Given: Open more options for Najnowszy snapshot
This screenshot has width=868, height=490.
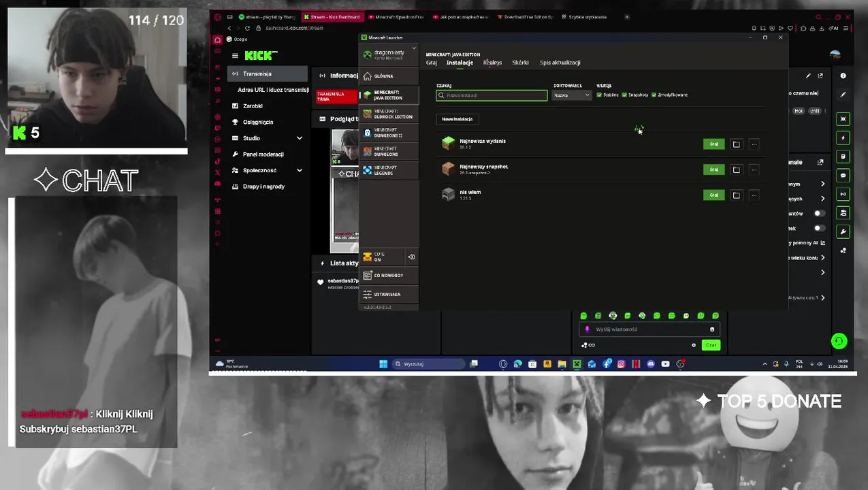Looking at the screenshot, I should point(754,169).
